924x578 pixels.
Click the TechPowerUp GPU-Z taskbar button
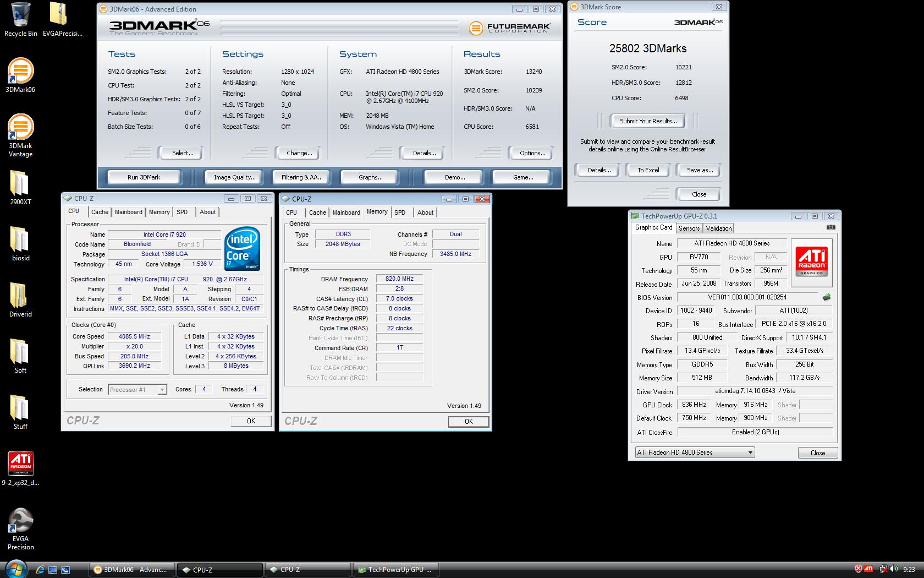[x=395, y=570]
